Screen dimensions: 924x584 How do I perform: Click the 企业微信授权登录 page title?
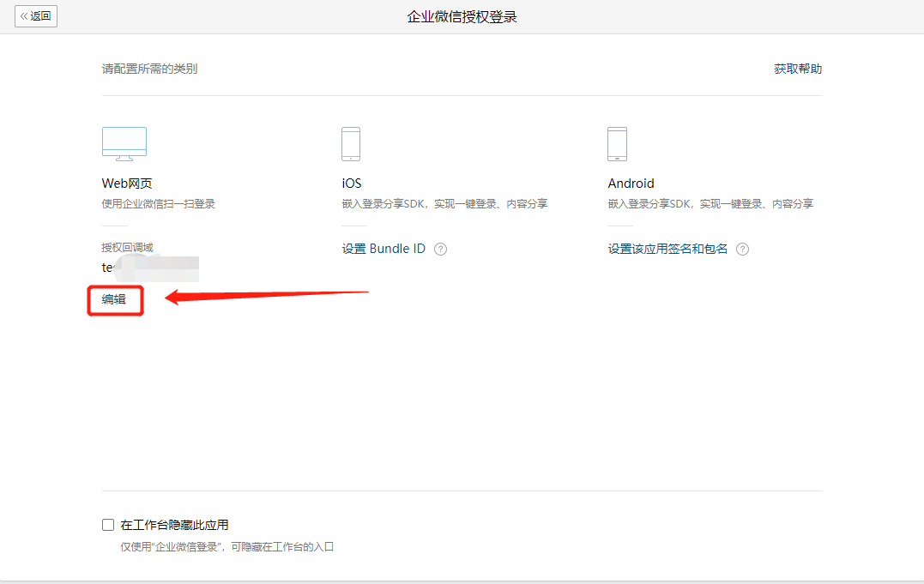pyautogui.click(x=462, y=17)
